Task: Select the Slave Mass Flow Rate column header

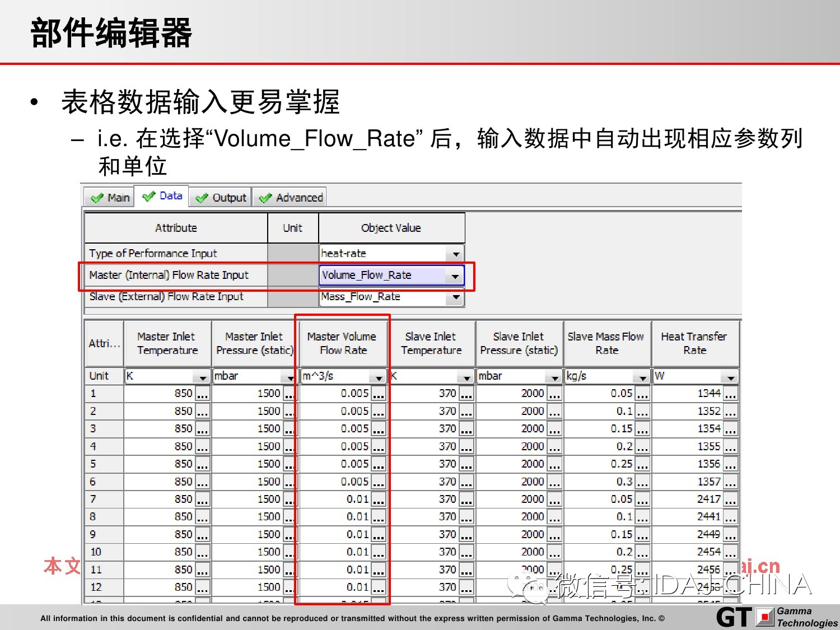Action: pyautogui.click(x=607, y=343)
